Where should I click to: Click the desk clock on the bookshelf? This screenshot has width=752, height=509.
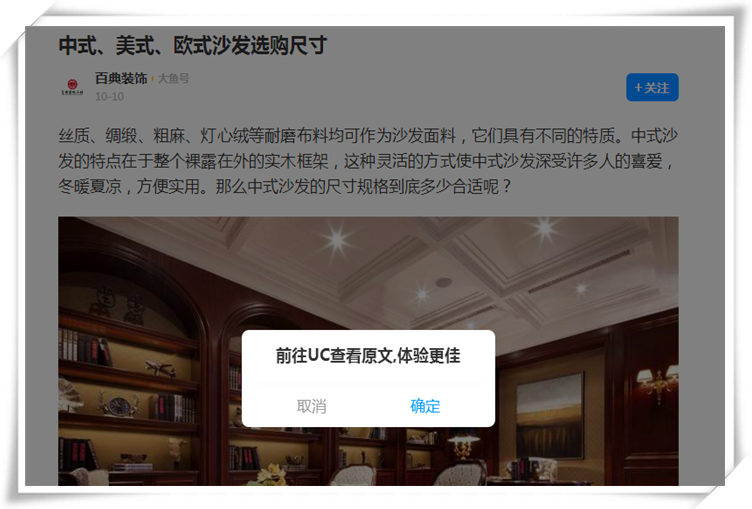(119, 406)
